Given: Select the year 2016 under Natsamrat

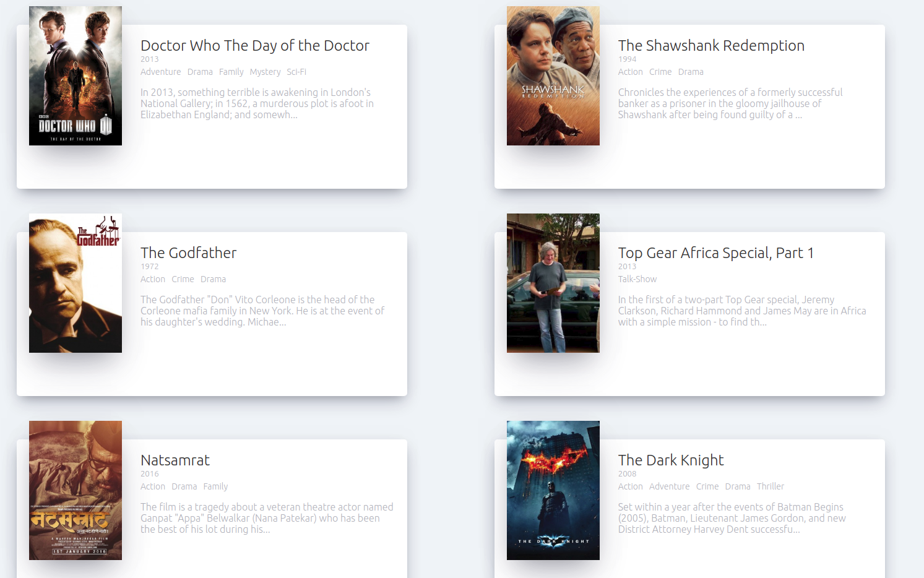Looking at the screenshot, I should point(149,474).
